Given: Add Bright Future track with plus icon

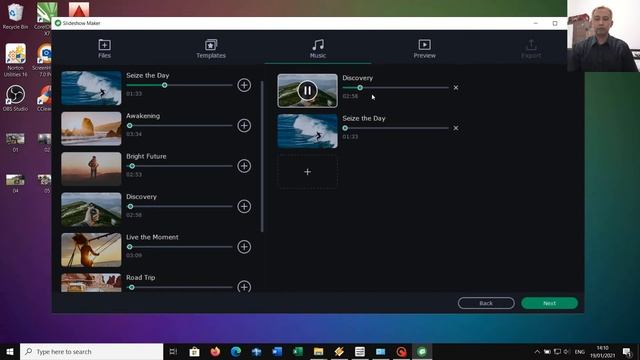Looking at the screenshot, I should click(x=244, y=166).
